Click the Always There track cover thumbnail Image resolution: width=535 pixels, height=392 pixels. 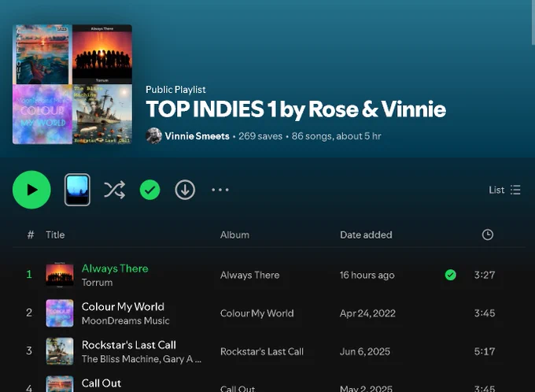click(x=60, y=275)
